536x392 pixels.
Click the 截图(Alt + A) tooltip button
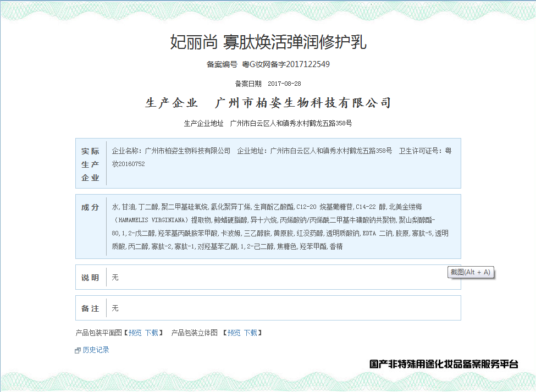point(471,272)
